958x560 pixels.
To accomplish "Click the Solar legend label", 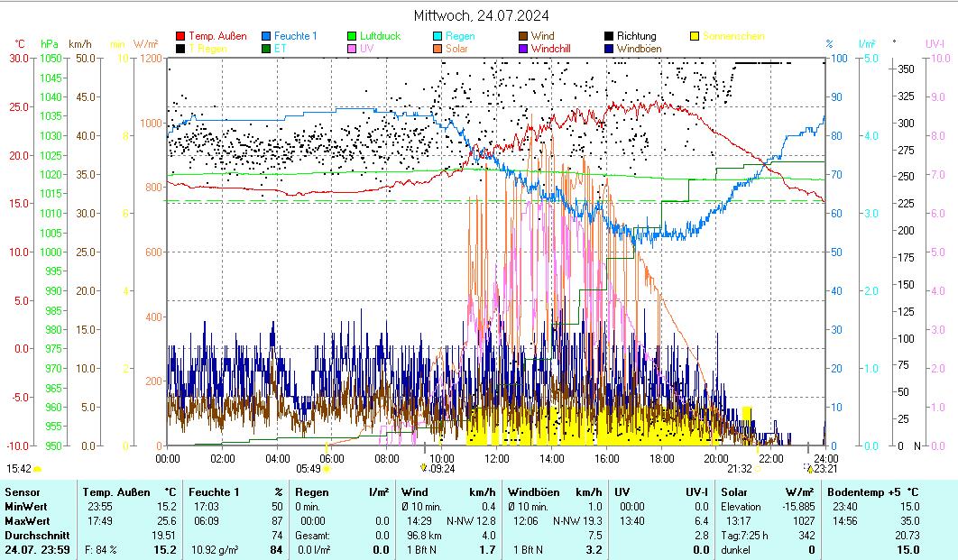I will tap(456, 49).
